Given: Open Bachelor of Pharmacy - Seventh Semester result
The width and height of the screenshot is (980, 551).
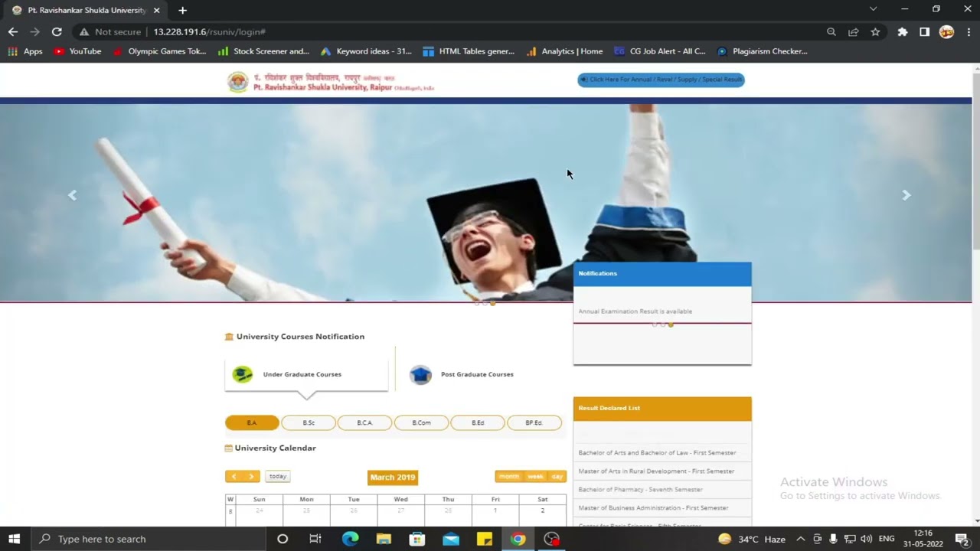Looking at the screenshot, I should click(640, 490).
